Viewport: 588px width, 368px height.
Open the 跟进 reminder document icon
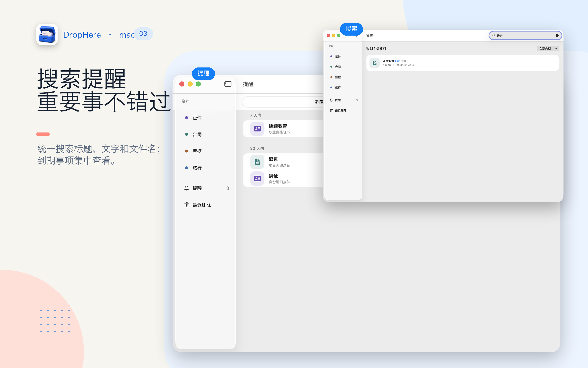(257, 162)
